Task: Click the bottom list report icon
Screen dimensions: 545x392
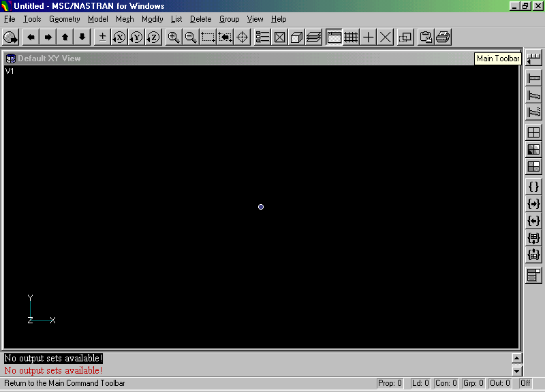Action: pyautogui.click(x=533, y=276)
